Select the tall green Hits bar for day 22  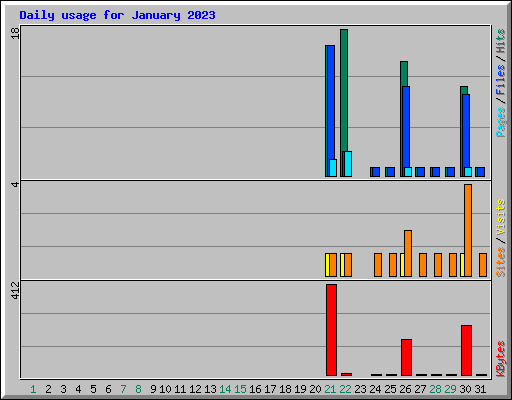tap(344, 90)
